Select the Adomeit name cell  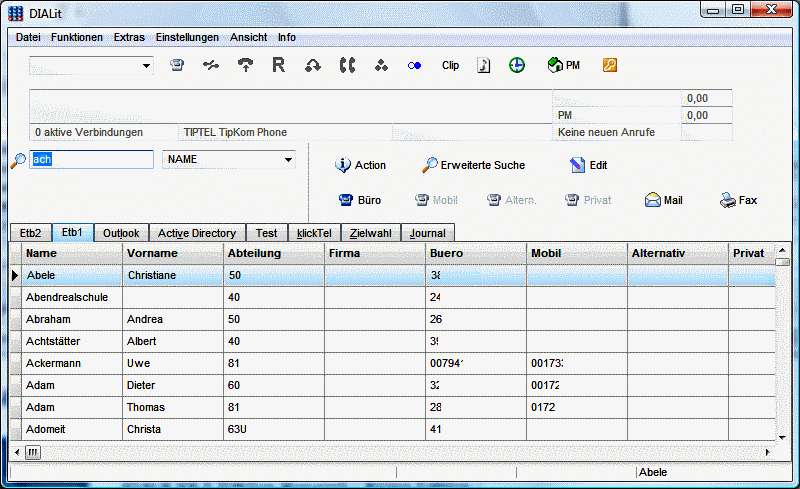pyautogui.click(x=71, y=429)
